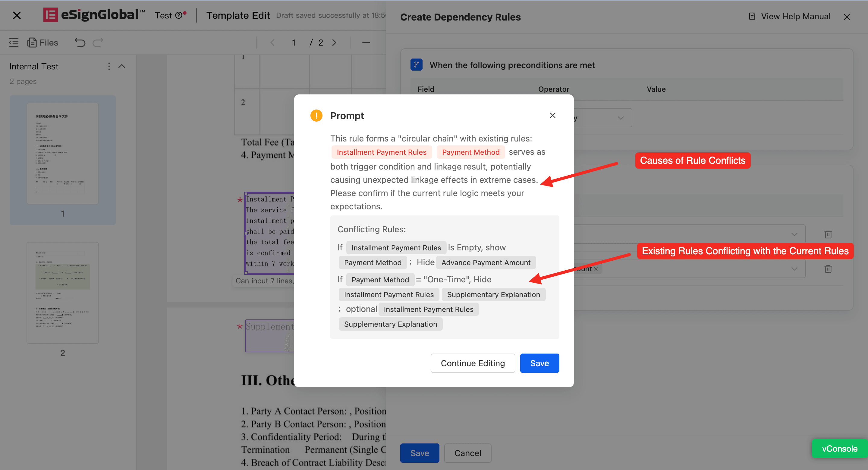Delete the first result row with the trash icon
Image resolution: width=868 pixels, height=470 pixels.
click(x=828, y=234)
